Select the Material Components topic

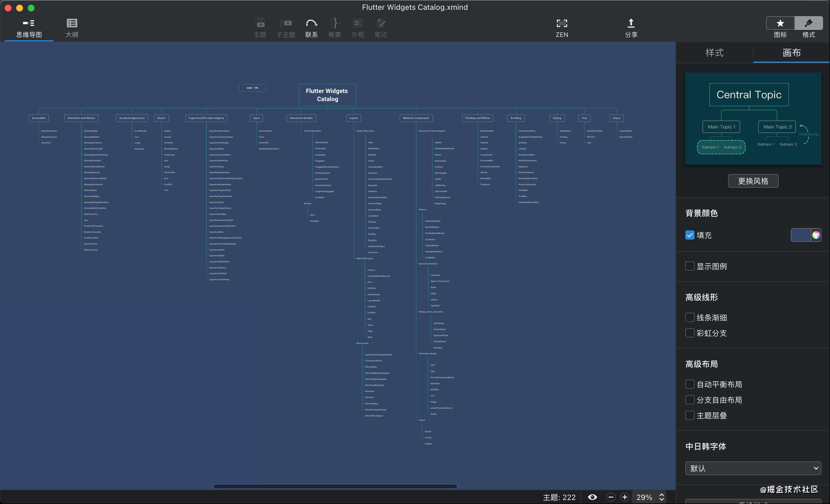(x=416, y=118)
